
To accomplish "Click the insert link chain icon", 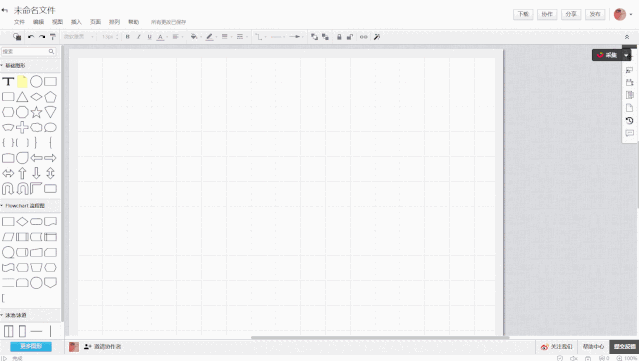I will click(x=364, y=37).
